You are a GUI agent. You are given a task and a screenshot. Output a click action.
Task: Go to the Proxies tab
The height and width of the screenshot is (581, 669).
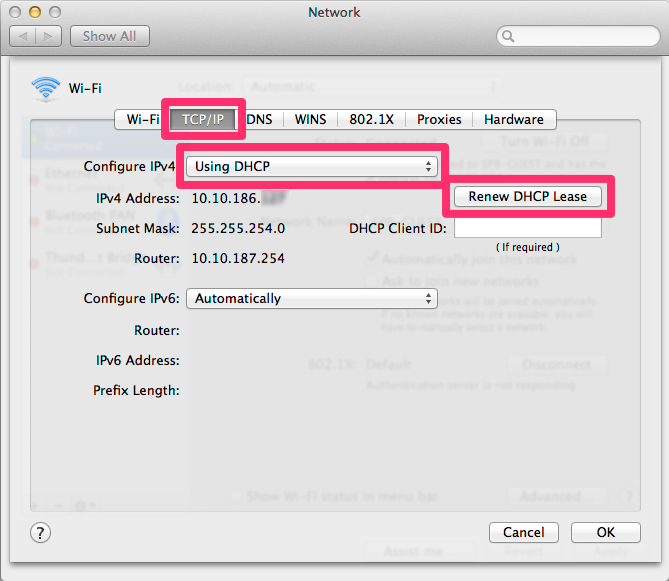pyautogui.click(x=439, y=119)
